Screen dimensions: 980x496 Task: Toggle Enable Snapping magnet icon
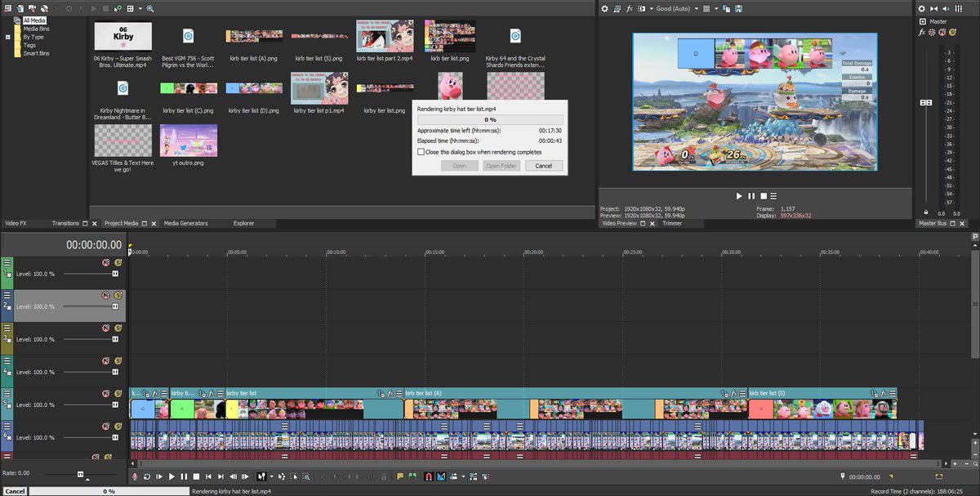pyautogui.click(x=428, y=476)
